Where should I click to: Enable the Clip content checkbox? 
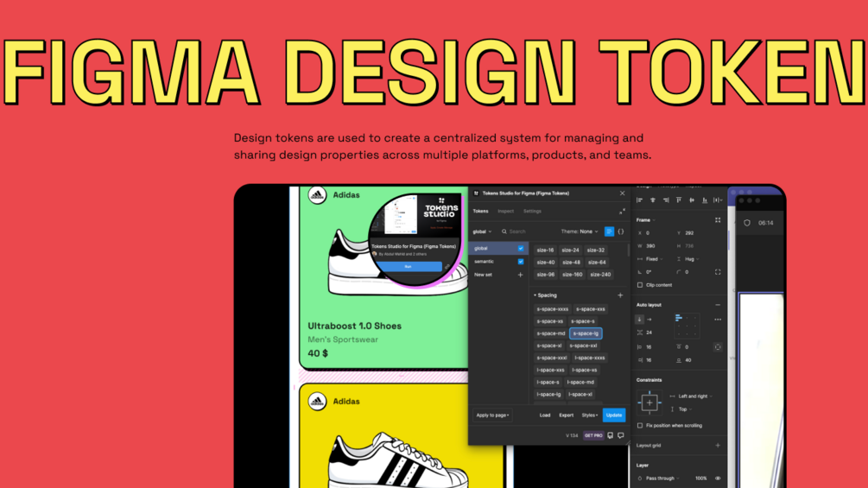640,286
